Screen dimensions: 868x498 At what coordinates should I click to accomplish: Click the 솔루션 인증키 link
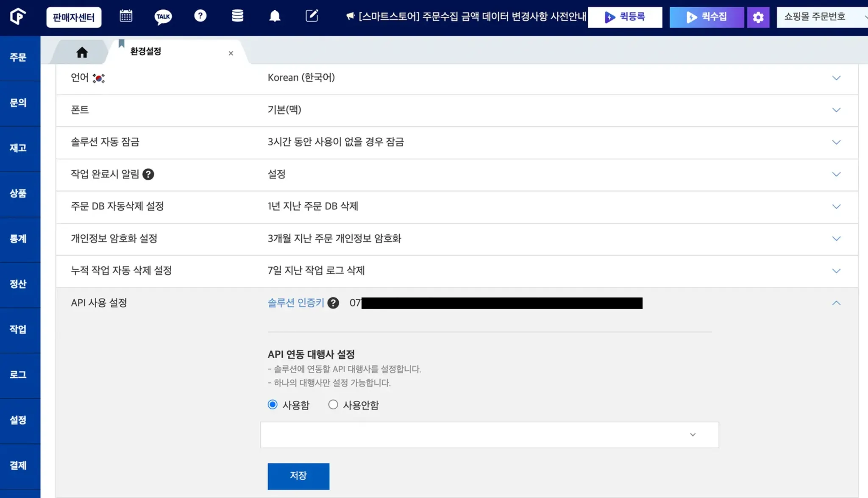(x=295, y=303)
